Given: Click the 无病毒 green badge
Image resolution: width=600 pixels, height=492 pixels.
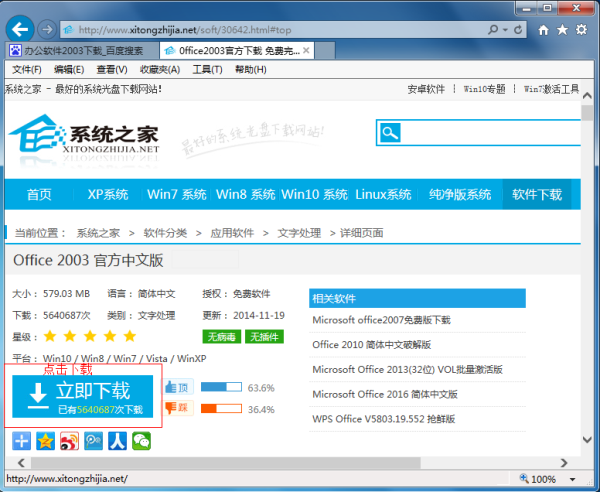Looking at the screenshot, I should point(222,337).
